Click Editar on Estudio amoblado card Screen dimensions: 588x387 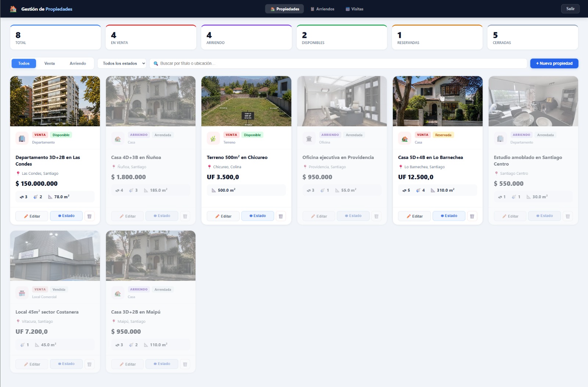click(510, 216)
